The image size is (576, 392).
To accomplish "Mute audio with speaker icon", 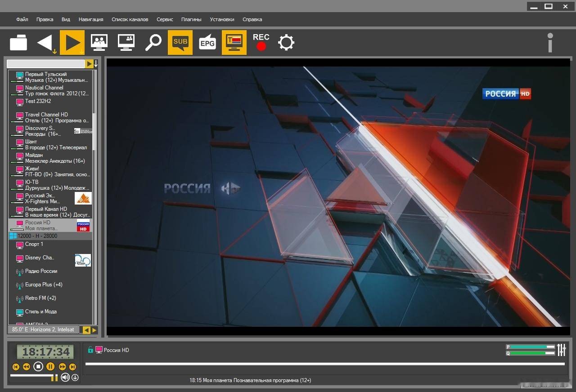I will tap(65, 377).
